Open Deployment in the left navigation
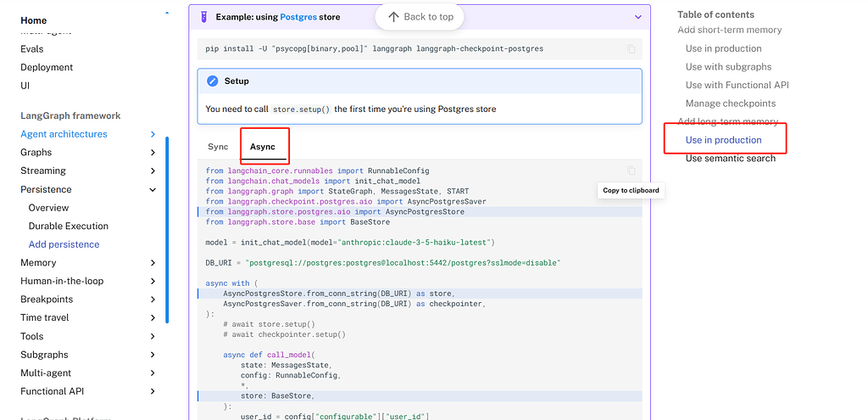The width and height of the screenshot is (868, 420). 47,67
